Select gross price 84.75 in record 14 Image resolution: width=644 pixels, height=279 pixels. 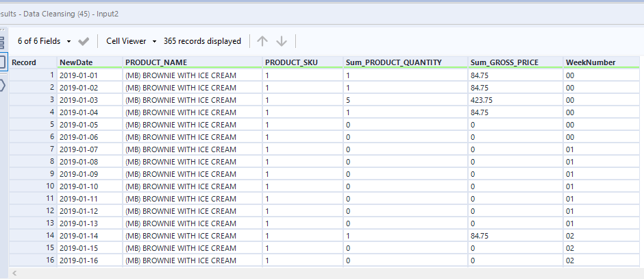[515, 235]
